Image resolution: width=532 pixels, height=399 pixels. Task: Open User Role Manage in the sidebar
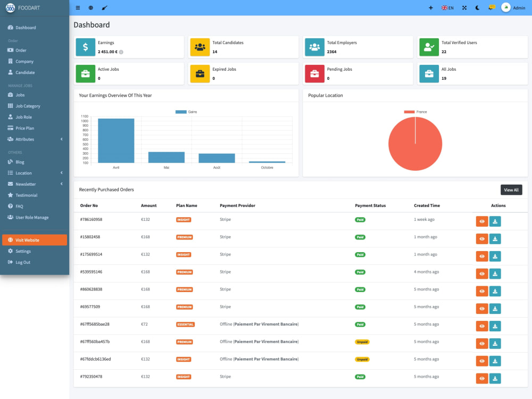[35, 218]
